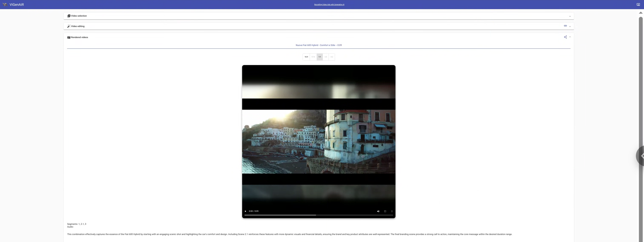
Task: Open the Video editing panel header
Action: tap(319, 26)
